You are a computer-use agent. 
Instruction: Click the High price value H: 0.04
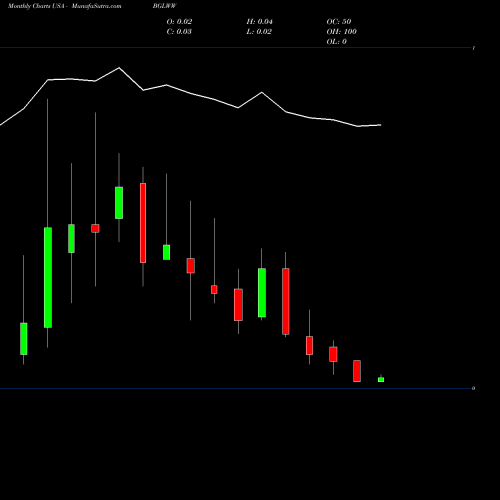coord(260,22)
